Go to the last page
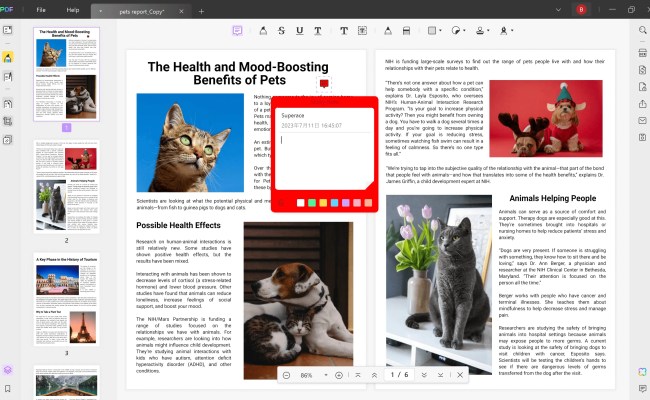 click(440, 375)
